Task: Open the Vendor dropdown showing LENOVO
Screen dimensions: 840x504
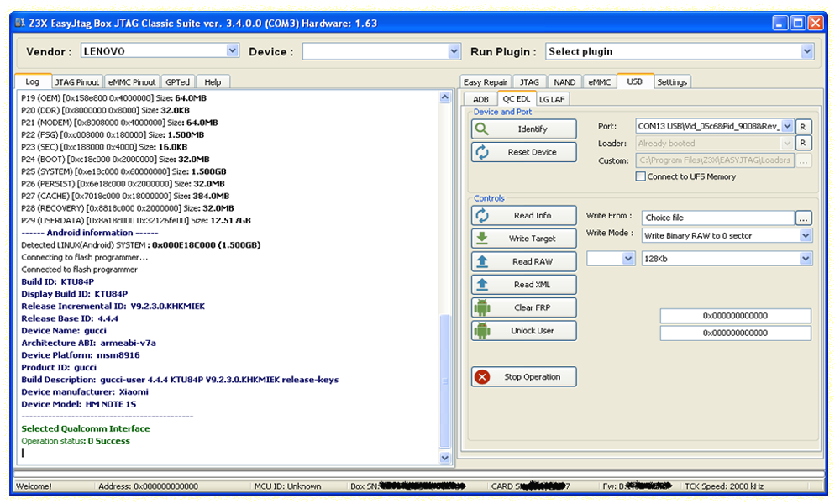Action: point(232,51)
